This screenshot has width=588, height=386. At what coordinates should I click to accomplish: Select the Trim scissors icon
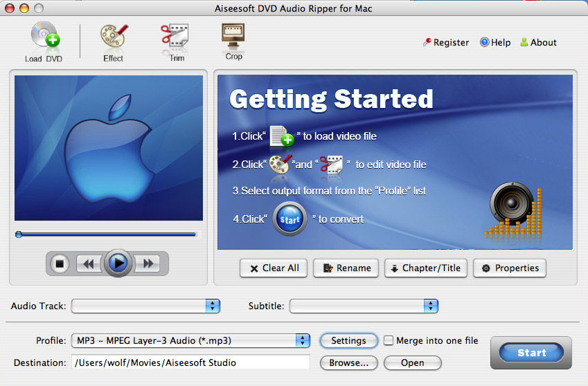[x=176, y=37]
